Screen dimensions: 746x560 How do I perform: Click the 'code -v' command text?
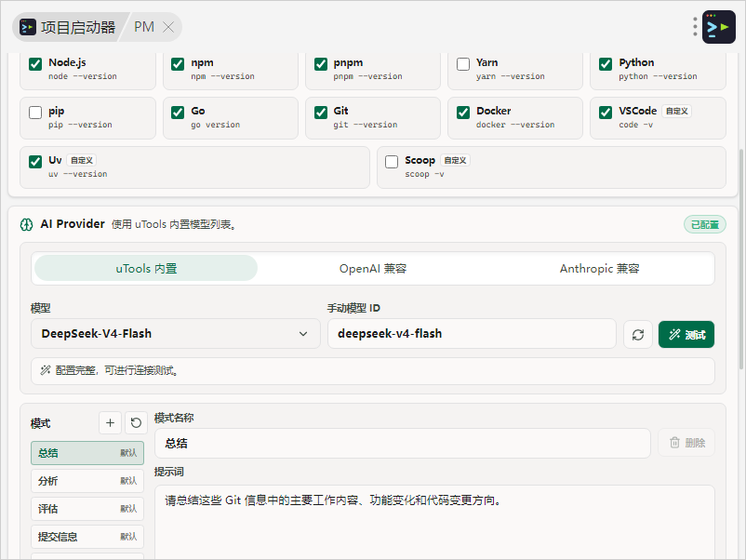tap(635, 125)
